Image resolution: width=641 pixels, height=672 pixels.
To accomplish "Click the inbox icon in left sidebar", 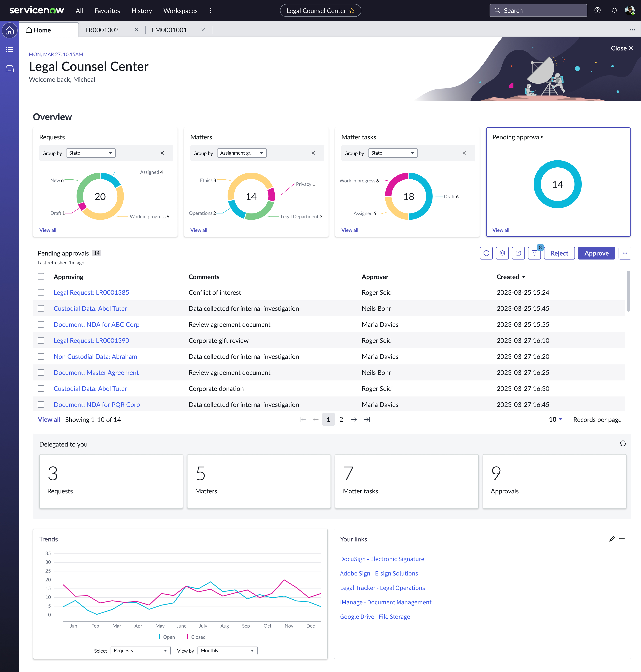I will tap(10, 69).
